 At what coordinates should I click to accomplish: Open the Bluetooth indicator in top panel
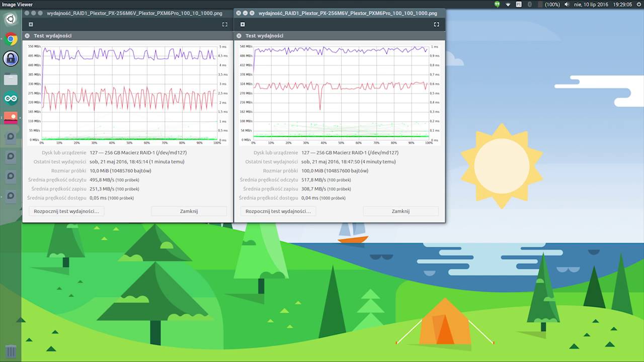(x=530, y=5)
